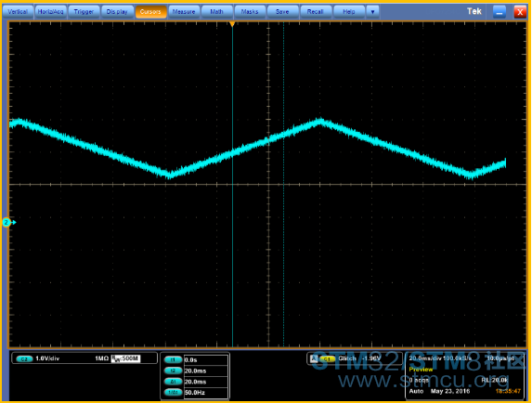Click the Tek logo in title bar
Viewport: 532px width, 403px height.
point(474,11)
